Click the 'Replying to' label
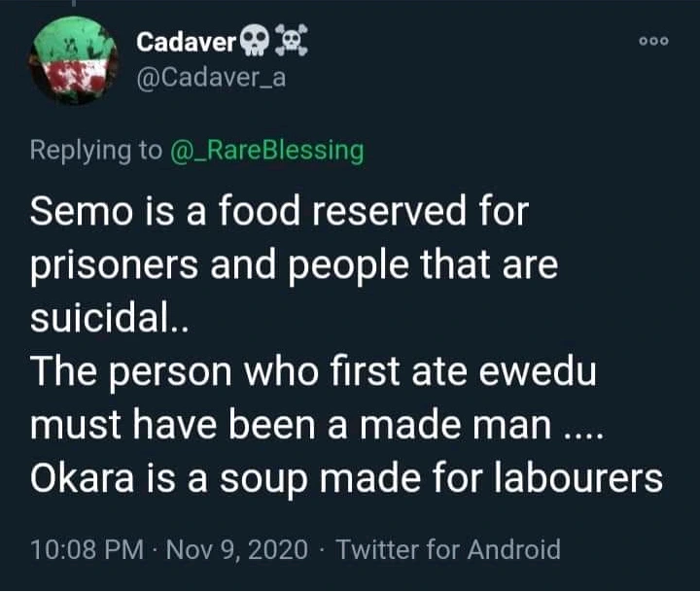This screenshot has height=592, width=700. 96,151
